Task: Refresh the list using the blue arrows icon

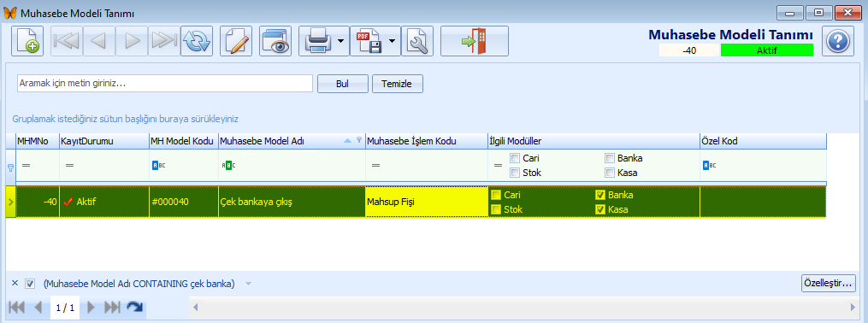Action: (x=197, y=41)
